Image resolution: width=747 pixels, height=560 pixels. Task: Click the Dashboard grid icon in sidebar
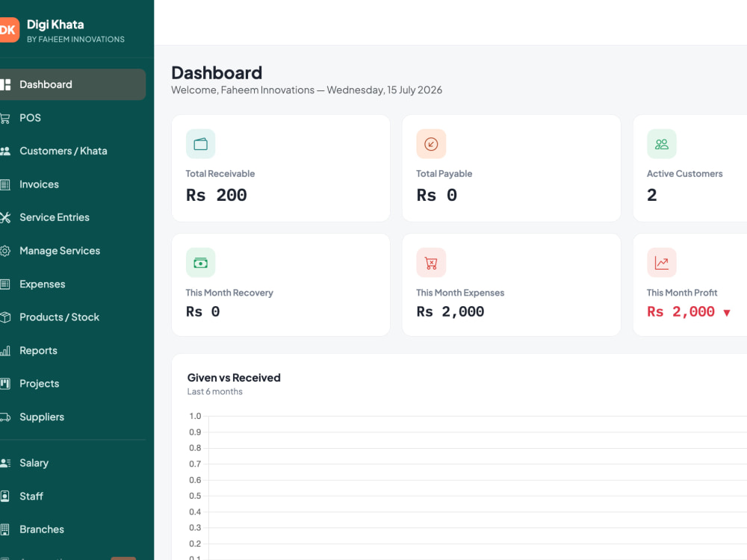[5, 85]
